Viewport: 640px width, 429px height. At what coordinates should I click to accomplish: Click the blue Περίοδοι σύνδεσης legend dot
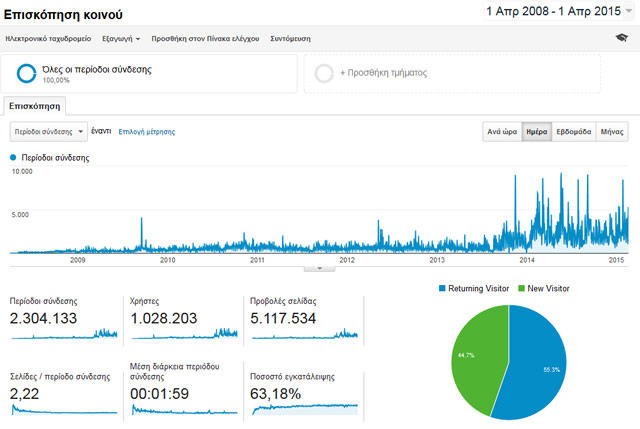13,158
